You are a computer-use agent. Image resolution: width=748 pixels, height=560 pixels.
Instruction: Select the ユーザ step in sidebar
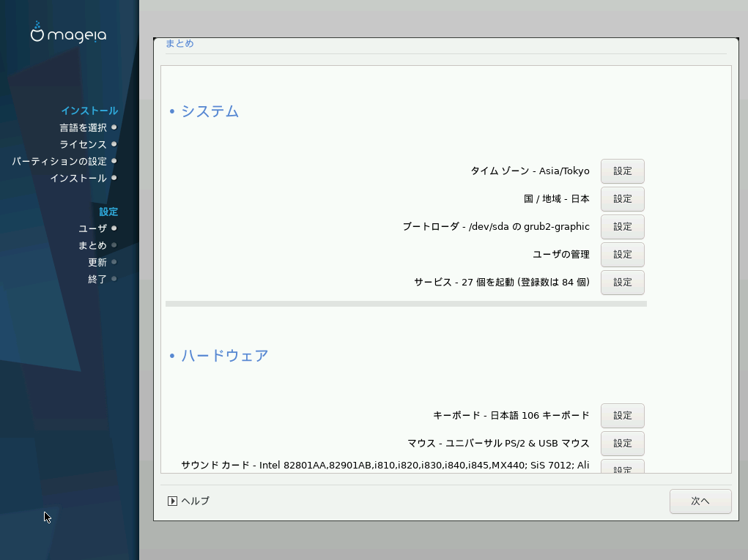click(92, 228)
